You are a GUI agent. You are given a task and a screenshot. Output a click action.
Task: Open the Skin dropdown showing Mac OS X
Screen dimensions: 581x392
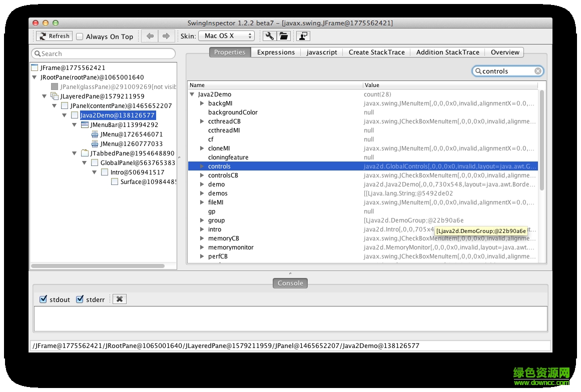tap(225, 35)
